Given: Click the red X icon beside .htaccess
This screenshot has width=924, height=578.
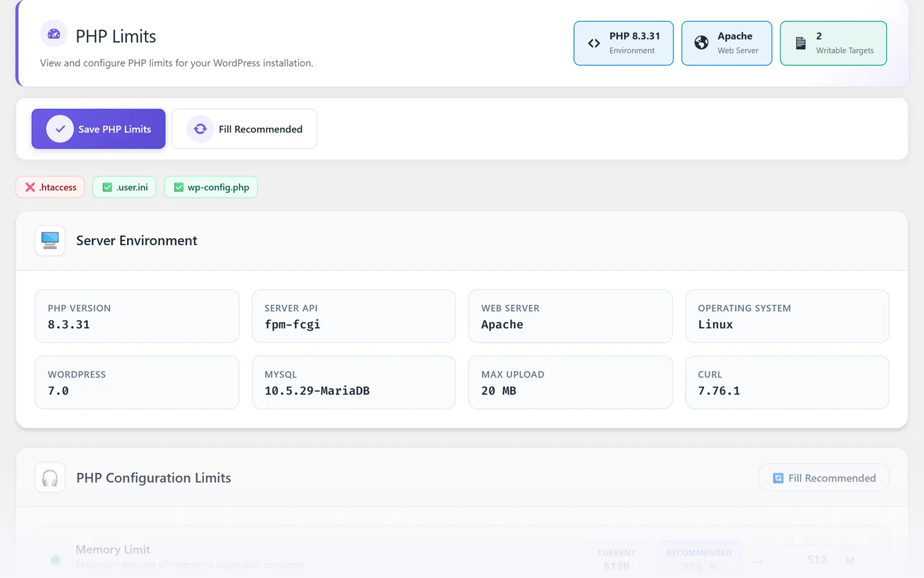Looking at the screenshot, I should click(30, 187).
